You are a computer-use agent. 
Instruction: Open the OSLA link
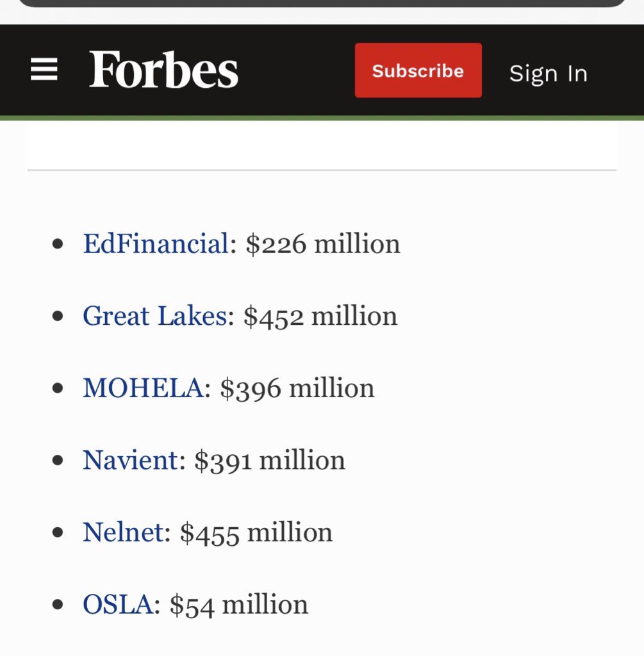[x=118, y=605]
